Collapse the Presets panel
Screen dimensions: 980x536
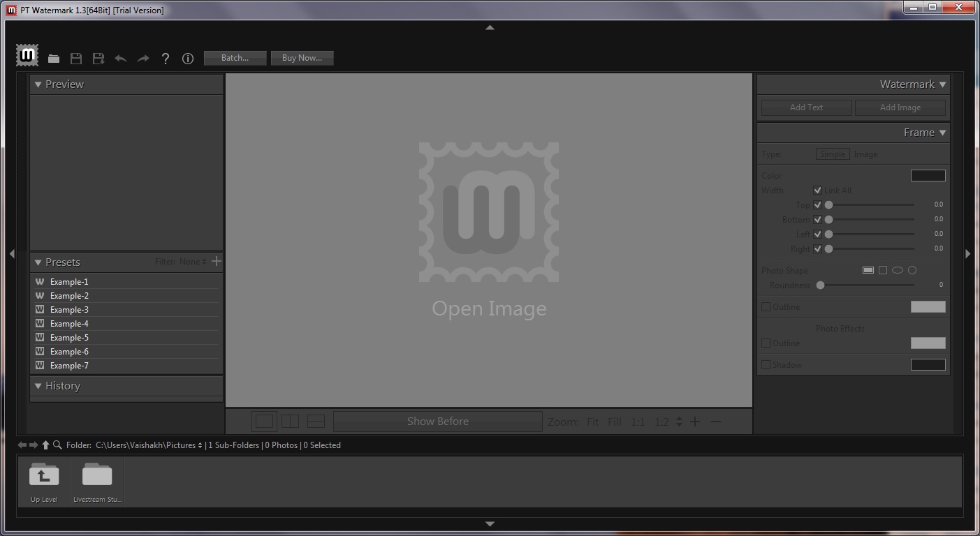(38, 262)
